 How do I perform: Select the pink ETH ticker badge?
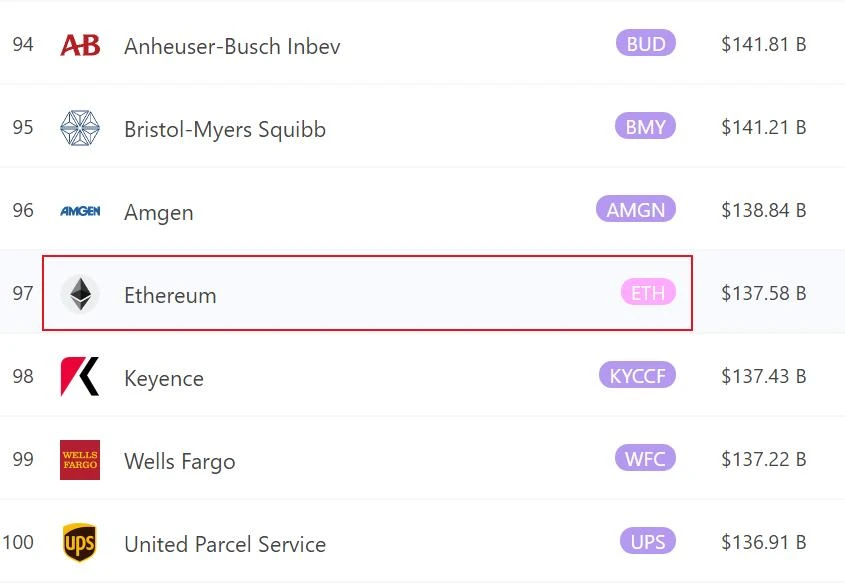[648, 292]
